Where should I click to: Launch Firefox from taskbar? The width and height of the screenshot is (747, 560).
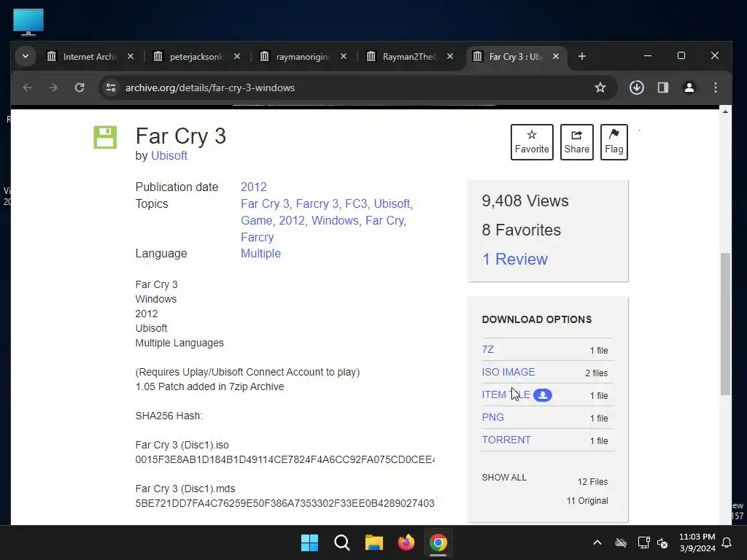tap(406, 542)
